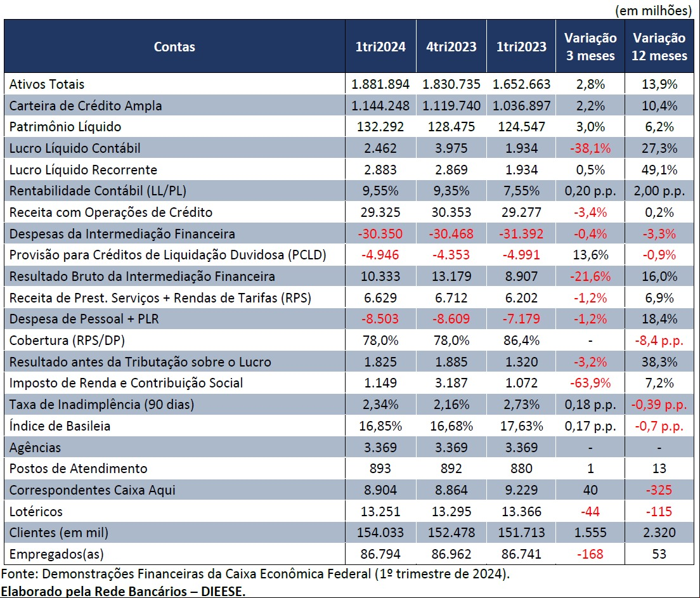Click the value 1.881.894

point(380,84)
